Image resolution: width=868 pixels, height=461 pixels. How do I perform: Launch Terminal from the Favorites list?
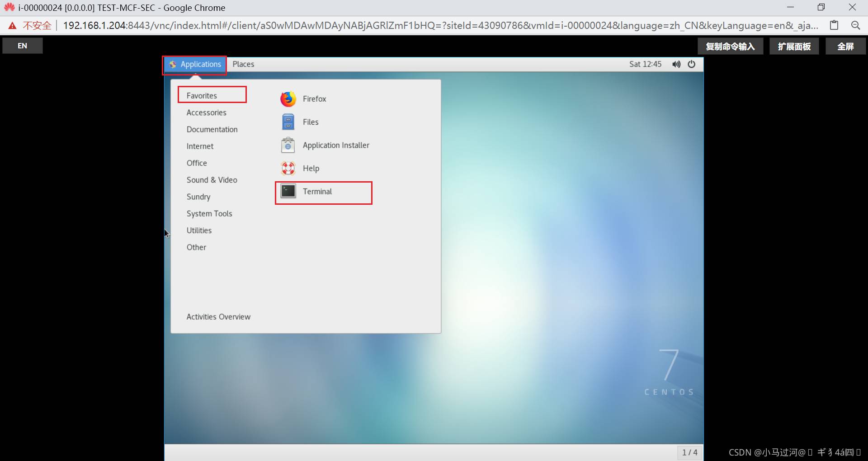click(317, 192)
